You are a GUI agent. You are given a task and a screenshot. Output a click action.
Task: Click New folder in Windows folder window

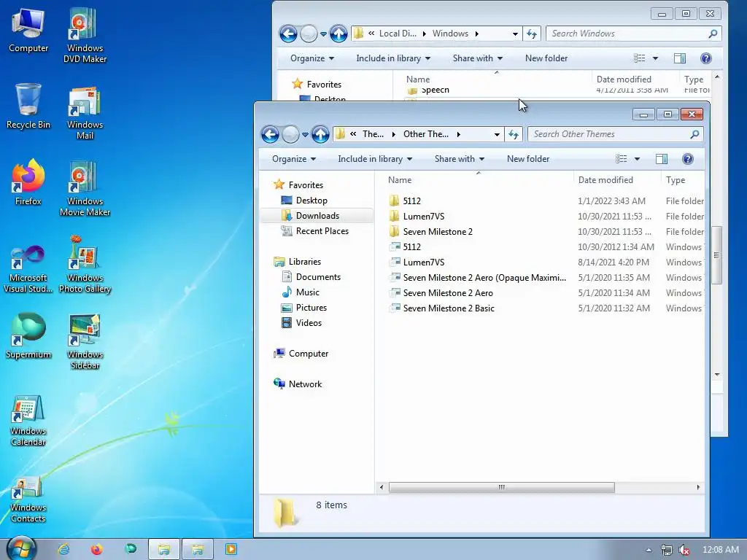(x=546, y=58)
